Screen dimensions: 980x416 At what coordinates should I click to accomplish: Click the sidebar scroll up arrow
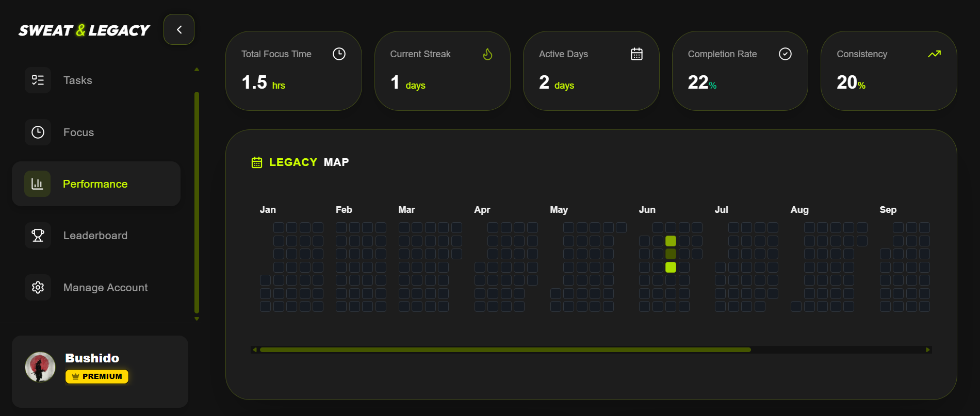[x=197, y=69]
